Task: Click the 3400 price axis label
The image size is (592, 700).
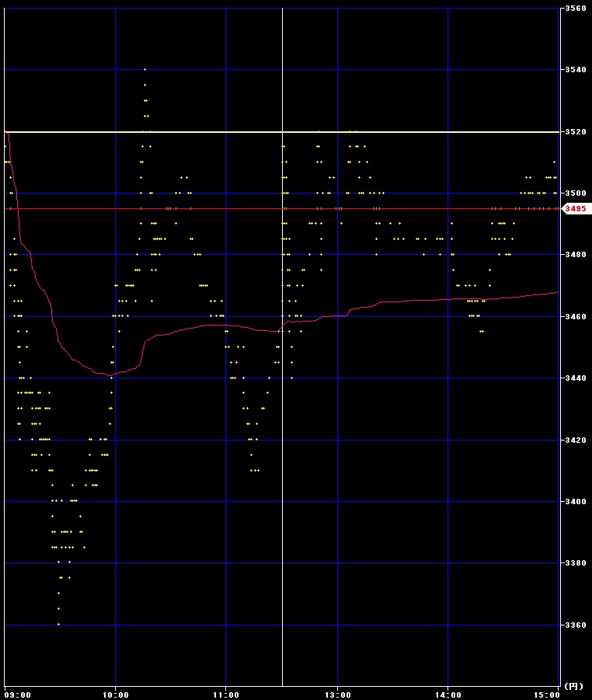Action: tap(576, 502)
